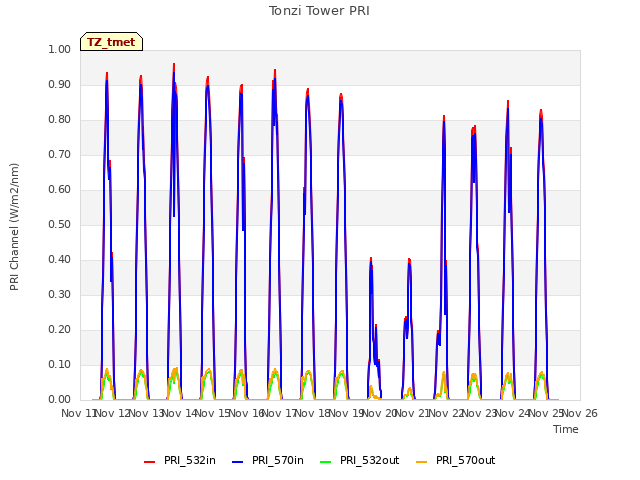640x480 pixels.
Task: Click the Time axis label
Action: [566, 429]
